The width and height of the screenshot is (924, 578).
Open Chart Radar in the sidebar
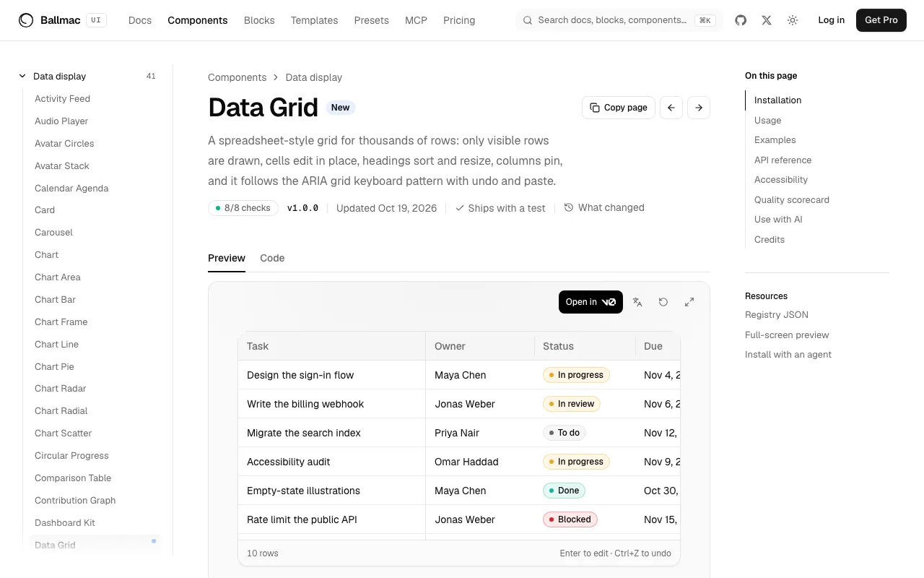60,388
